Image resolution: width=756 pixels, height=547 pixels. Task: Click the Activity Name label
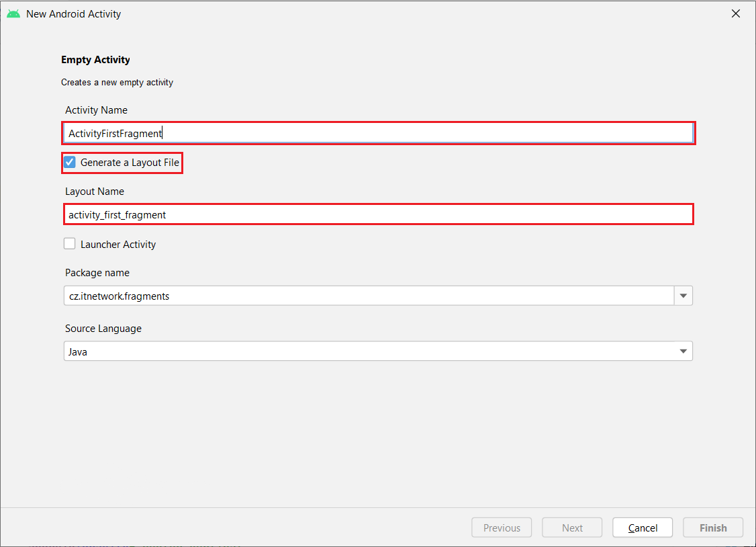tap(96, 110)
